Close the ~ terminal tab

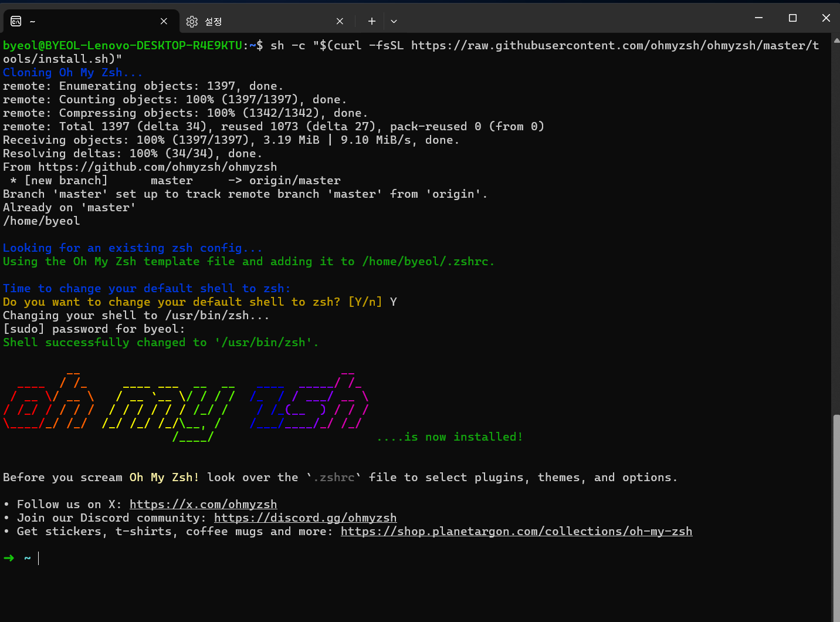[164, 21]
